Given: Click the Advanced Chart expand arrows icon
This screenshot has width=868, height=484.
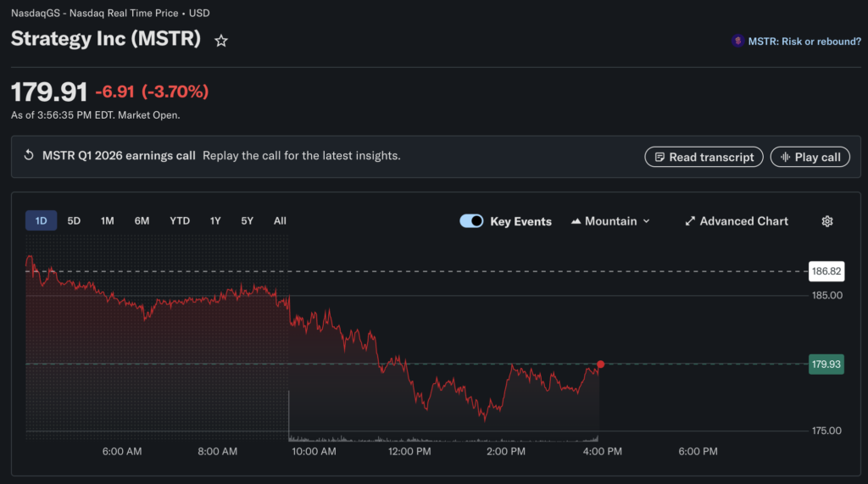Looking at the screenshot, I should [x=690, y=221].
